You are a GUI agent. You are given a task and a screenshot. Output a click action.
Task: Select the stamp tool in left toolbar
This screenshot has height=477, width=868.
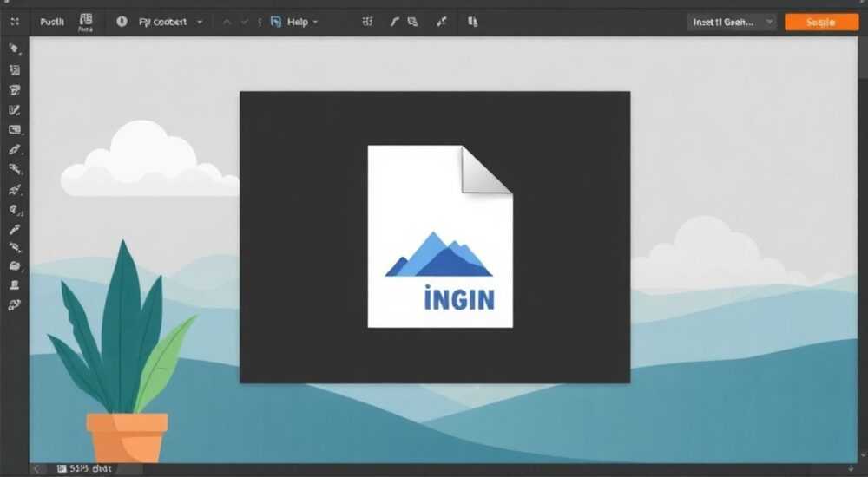[x=15, y=285]
